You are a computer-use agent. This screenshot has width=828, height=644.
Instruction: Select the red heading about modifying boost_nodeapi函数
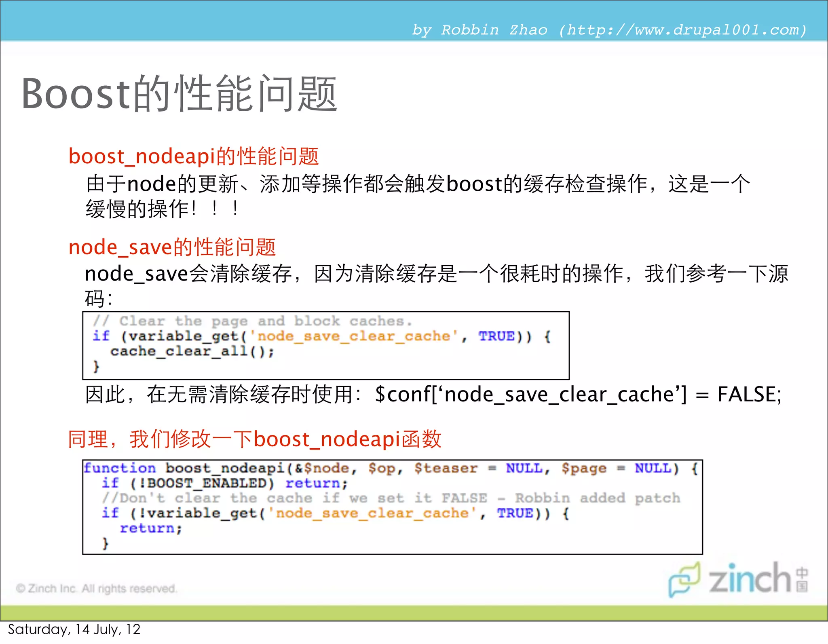coord(254,439)
